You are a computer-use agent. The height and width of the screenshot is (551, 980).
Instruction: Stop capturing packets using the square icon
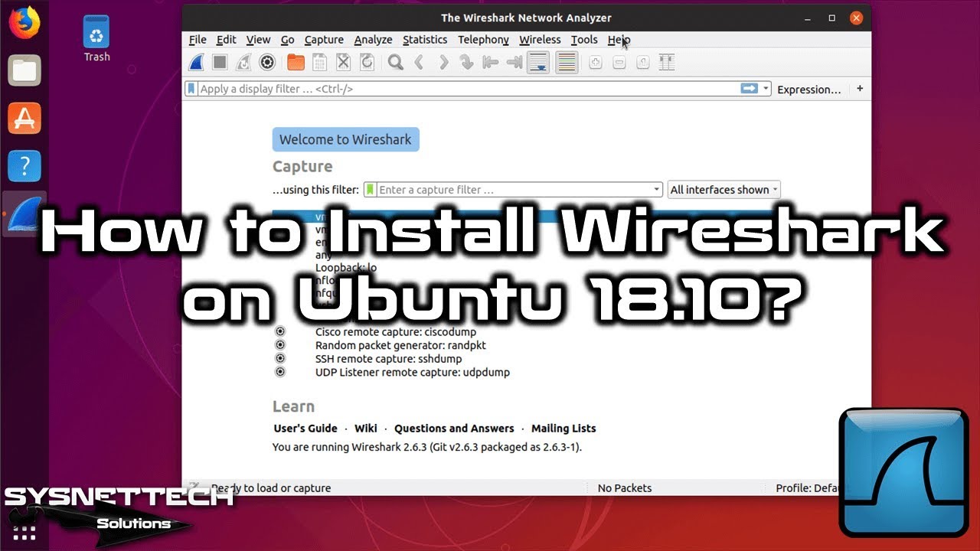tap(220, 63)
